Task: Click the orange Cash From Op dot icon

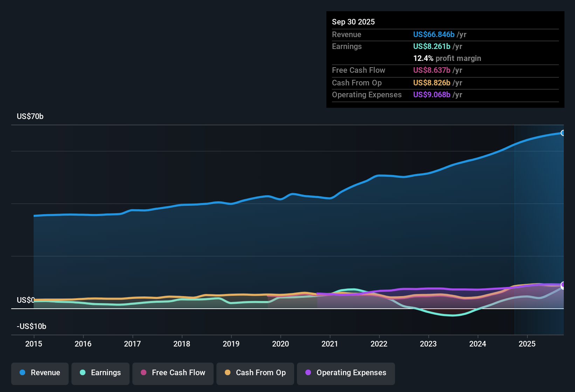Action: click(x=227, y=373)
